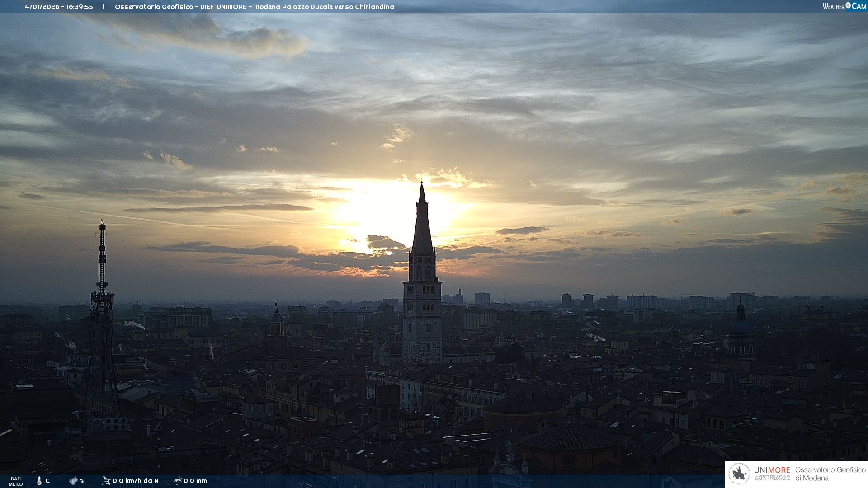This screenshot has width=868, height=488.
Task: Click the Università degli Studi subtitle text
Action: pyautogui.click(x=772, y=478)
